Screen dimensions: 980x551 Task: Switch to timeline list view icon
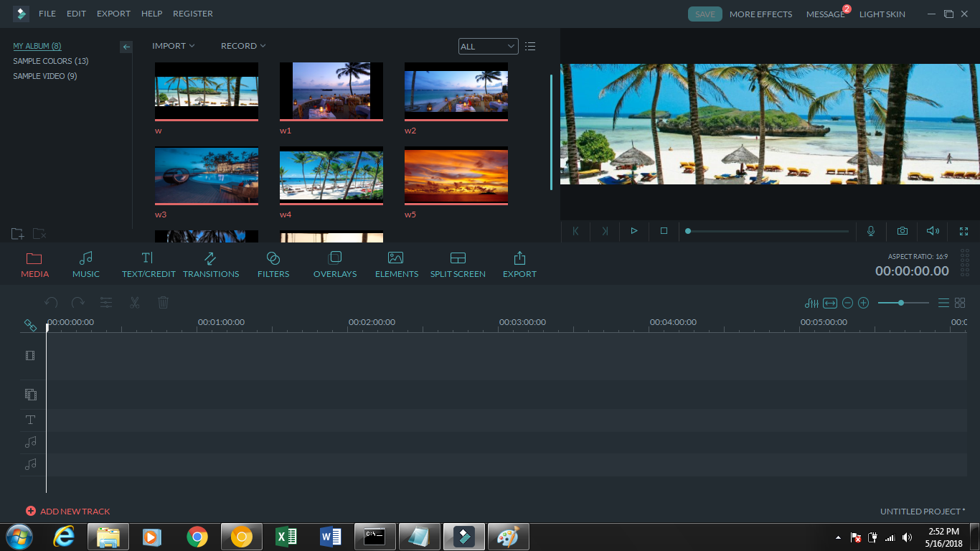click(x=943, y=303)
